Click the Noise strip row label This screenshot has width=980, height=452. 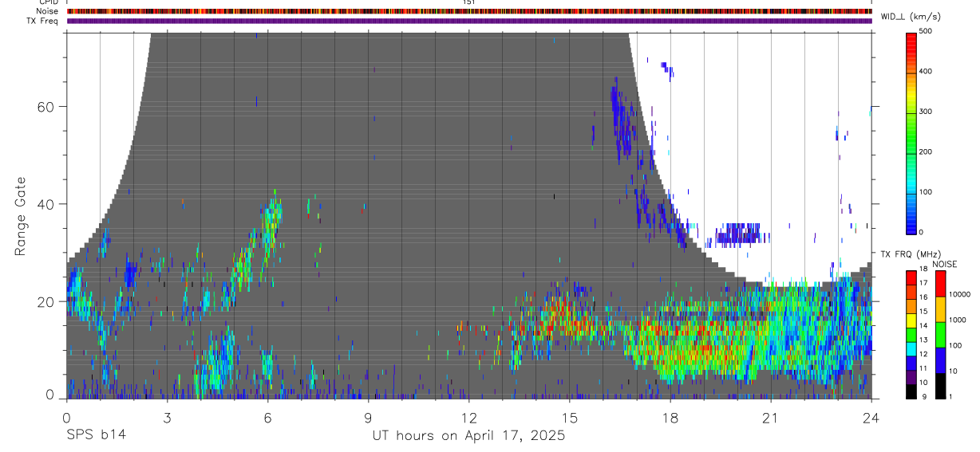pos(47,11)
